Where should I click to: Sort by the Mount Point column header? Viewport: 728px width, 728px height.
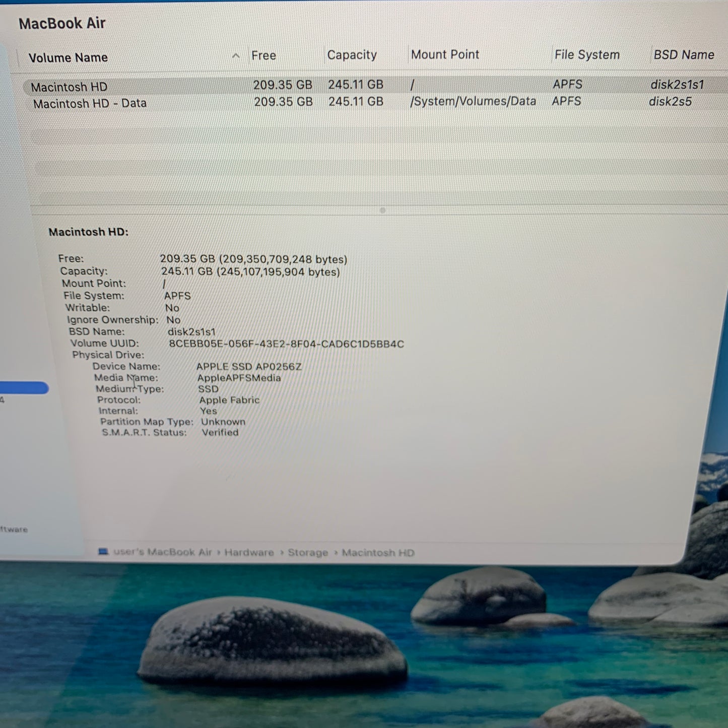tap(445, 54)
